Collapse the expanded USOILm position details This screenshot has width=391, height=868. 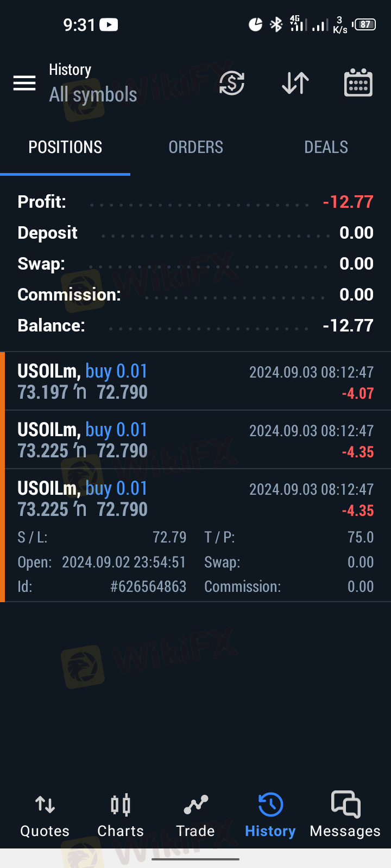coord(195,499)
